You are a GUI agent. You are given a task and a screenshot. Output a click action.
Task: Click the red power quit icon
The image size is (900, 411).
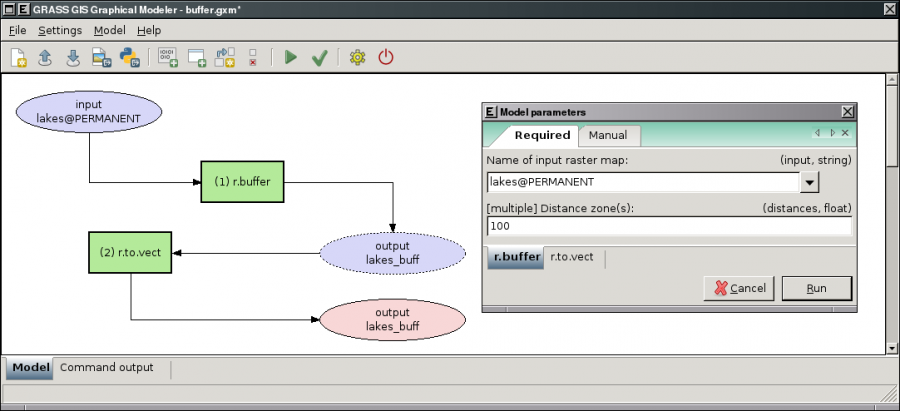(x=385, y=57)
